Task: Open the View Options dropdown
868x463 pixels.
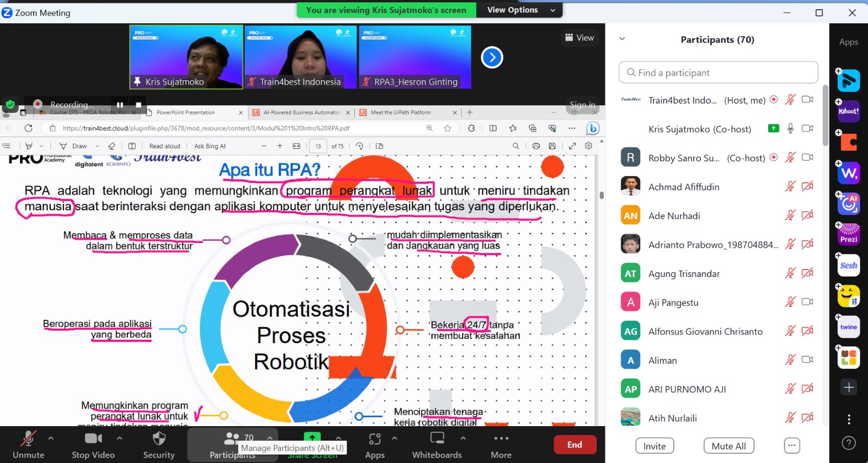Action: (x=520, y=10)
